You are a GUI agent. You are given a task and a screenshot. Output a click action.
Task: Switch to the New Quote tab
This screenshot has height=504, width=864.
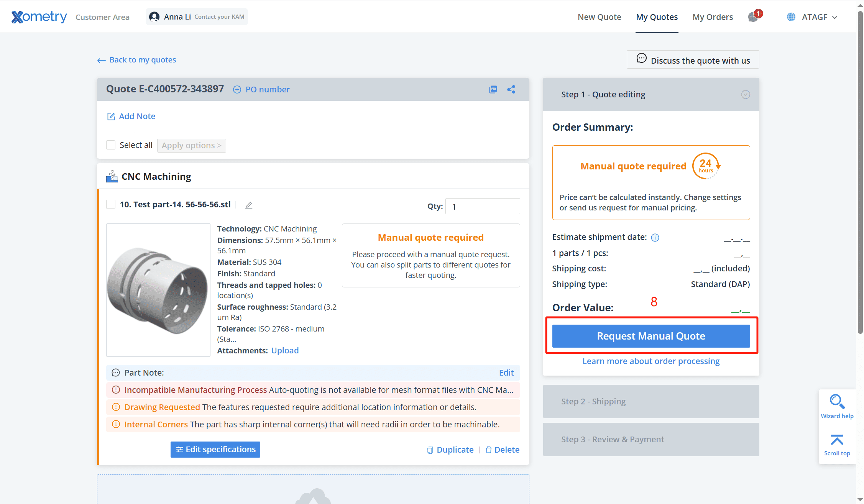click(x=599, y=17)
